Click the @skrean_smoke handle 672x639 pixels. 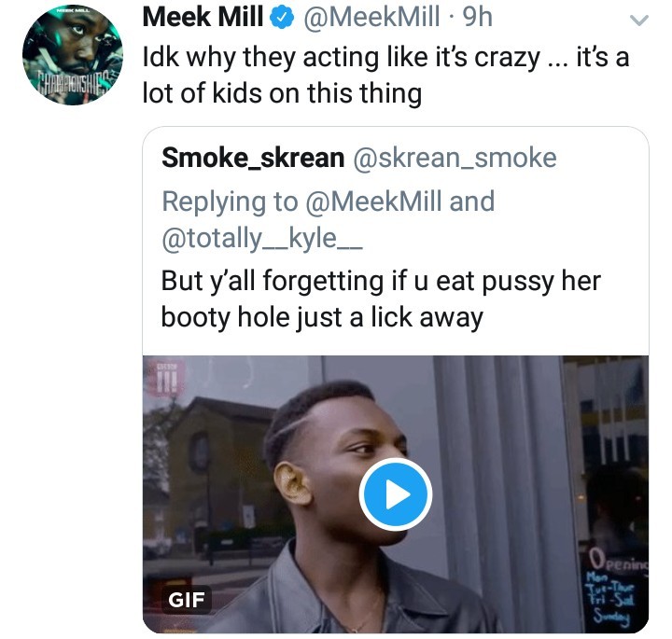(455, 159)
